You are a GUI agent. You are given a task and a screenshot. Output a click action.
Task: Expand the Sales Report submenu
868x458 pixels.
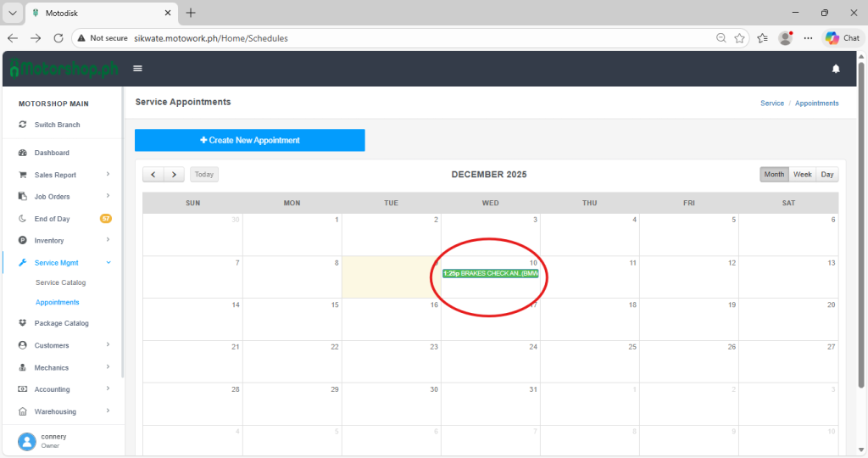coord(108,175)
